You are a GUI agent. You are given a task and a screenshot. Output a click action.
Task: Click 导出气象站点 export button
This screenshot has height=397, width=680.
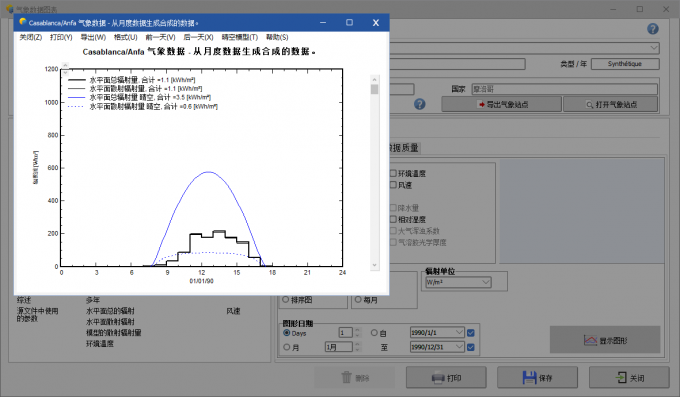(502, 104)
